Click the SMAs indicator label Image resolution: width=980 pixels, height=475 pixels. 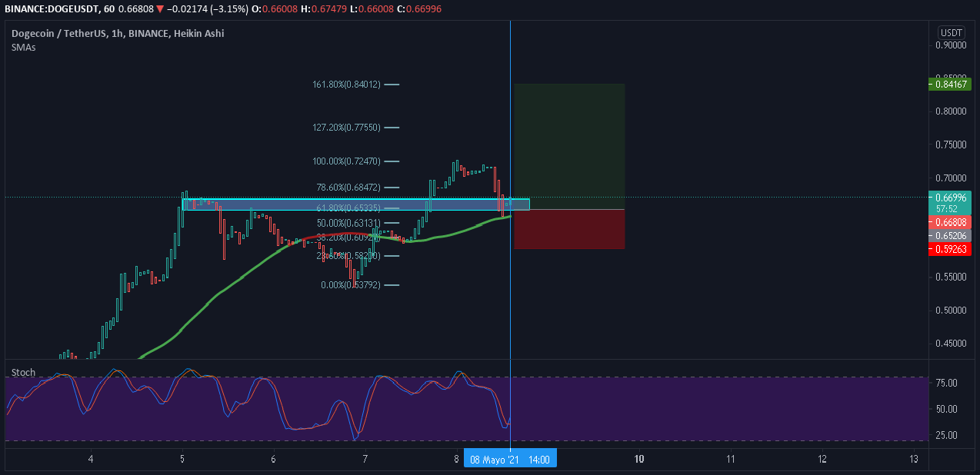(23, 47)
